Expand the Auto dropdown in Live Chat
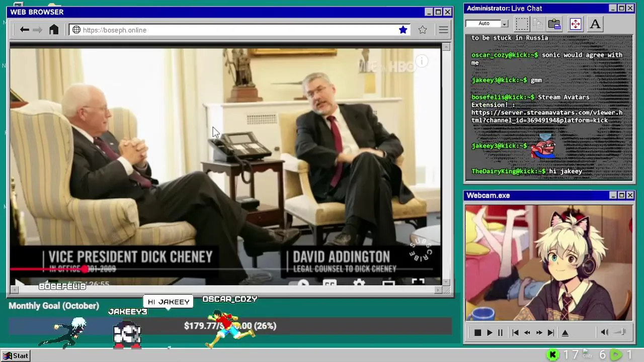Image resolution: width=644 pixels, height=362 pixels. point(505,24)
